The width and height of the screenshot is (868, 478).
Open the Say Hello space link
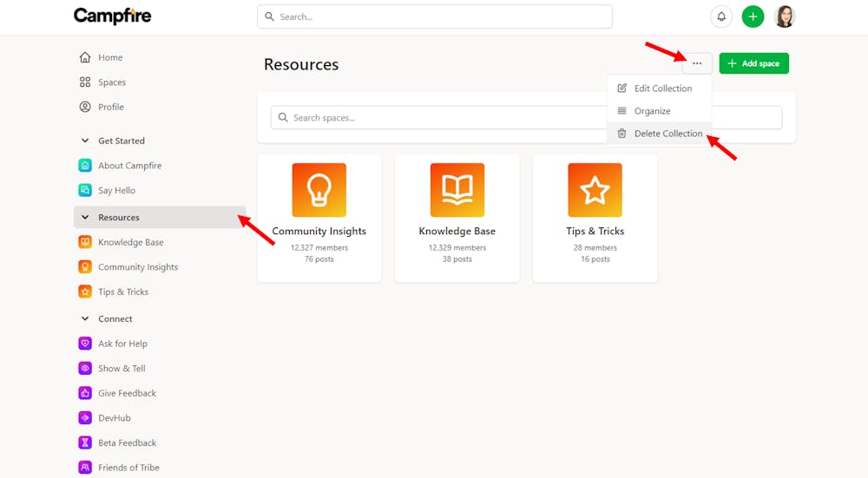coord(117,190)
